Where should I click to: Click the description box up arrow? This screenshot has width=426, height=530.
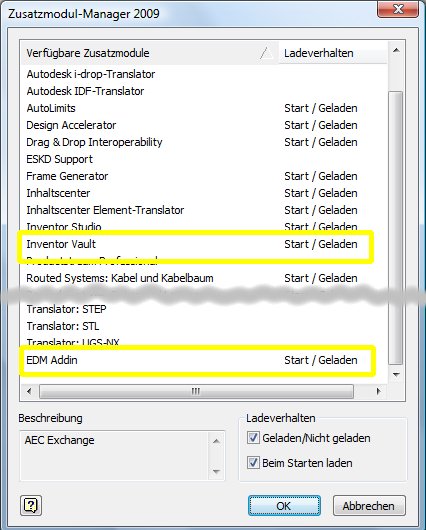[x=216, y=441]
